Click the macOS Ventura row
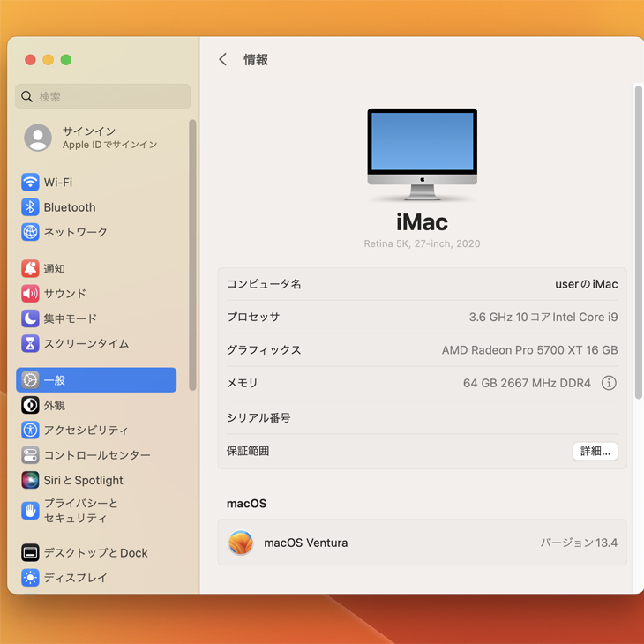 coord(422,543)
